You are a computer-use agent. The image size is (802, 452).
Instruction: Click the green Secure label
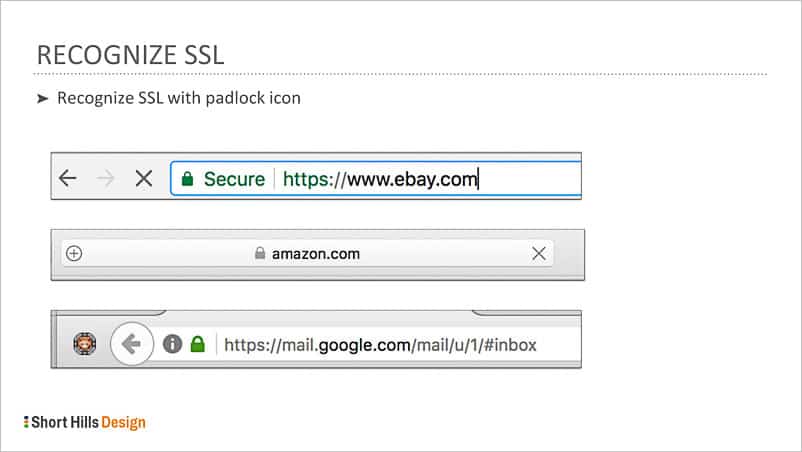tap(234, 180)
